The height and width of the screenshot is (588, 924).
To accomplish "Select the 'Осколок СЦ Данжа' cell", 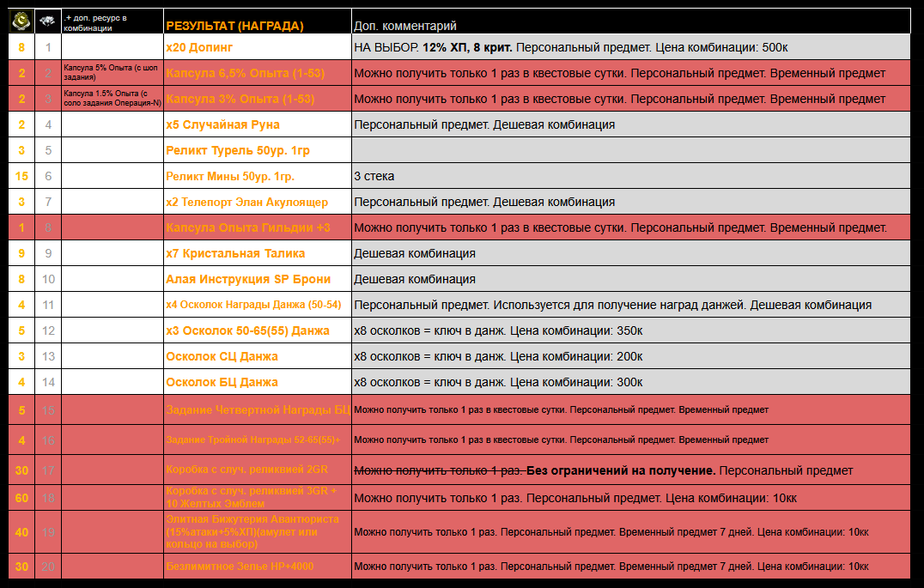I will [x=222, y=356].
